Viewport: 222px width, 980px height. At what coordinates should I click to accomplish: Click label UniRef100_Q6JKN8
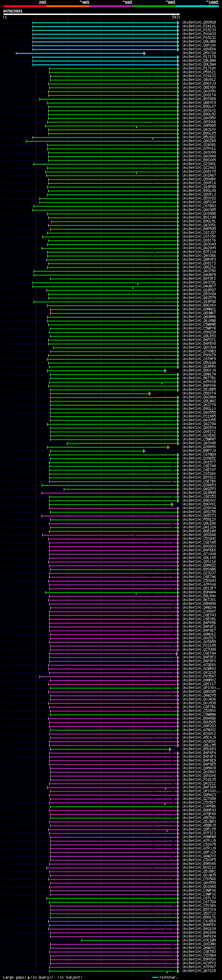(199, 321)
